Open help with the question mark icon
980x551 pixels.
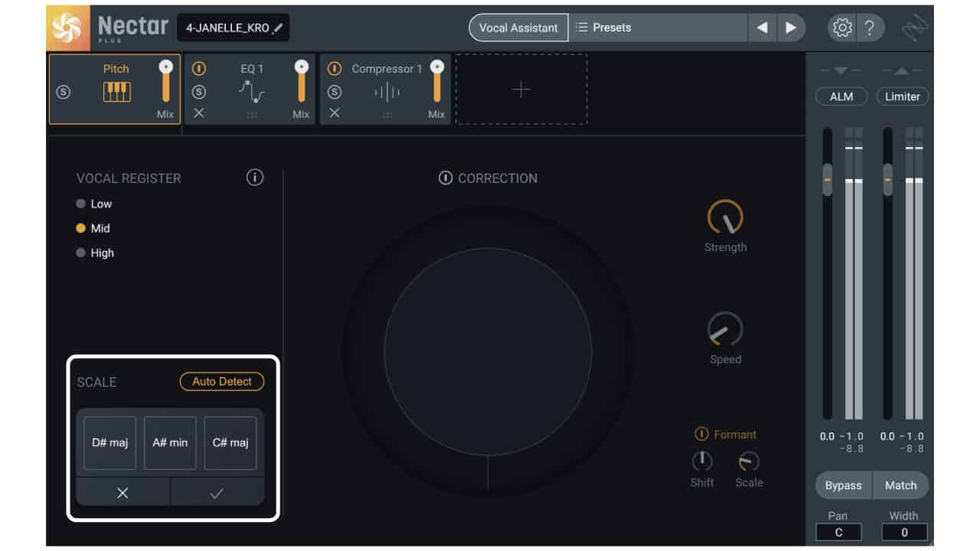pyautogui.click(x=871, y=27)
